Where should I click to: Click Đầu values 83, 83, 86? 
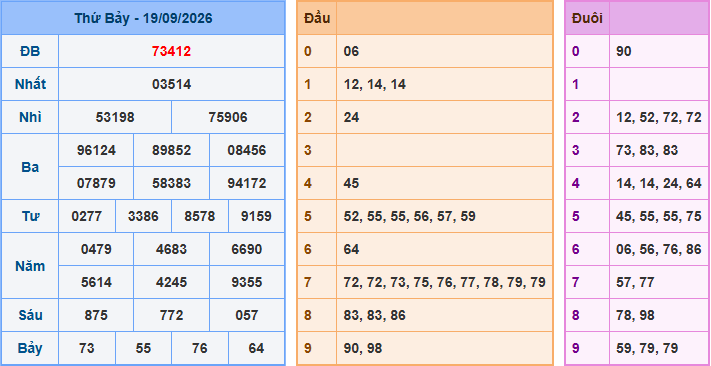(375, 315)
